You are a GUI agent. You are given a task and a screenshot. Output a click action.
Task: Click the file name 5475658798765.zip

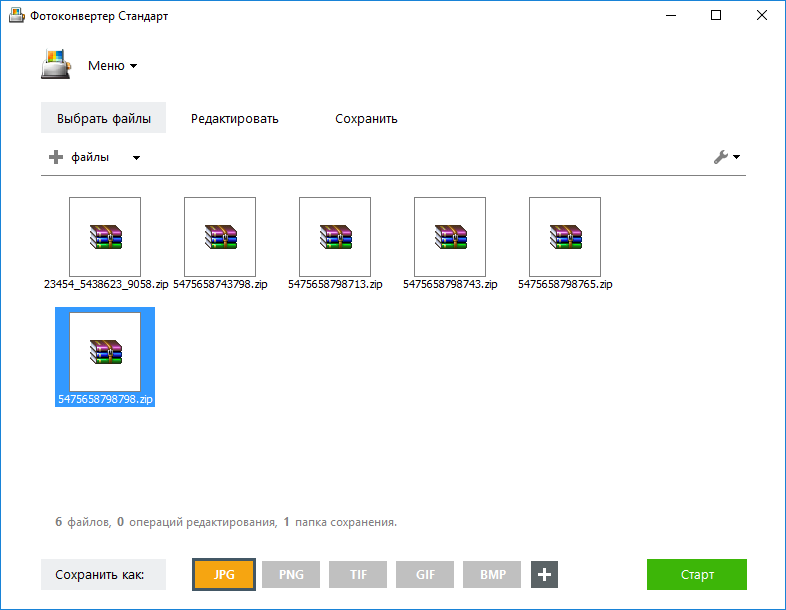click(565, 284)
